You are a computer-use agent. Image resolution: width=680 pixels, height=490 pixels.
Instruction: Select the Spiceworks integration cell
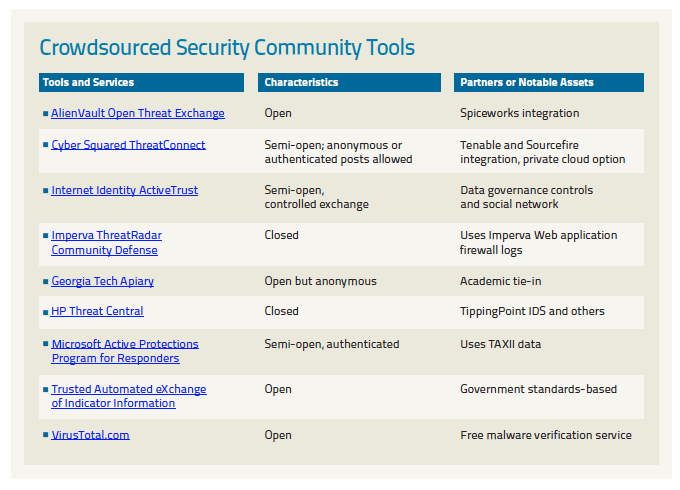(520, 113)
